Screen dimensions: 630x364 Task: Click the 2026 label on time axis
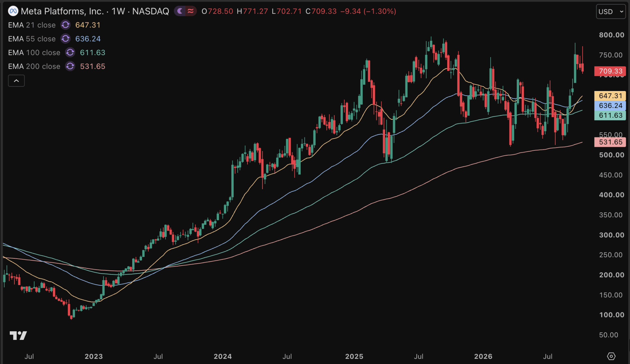coord(483,356)
